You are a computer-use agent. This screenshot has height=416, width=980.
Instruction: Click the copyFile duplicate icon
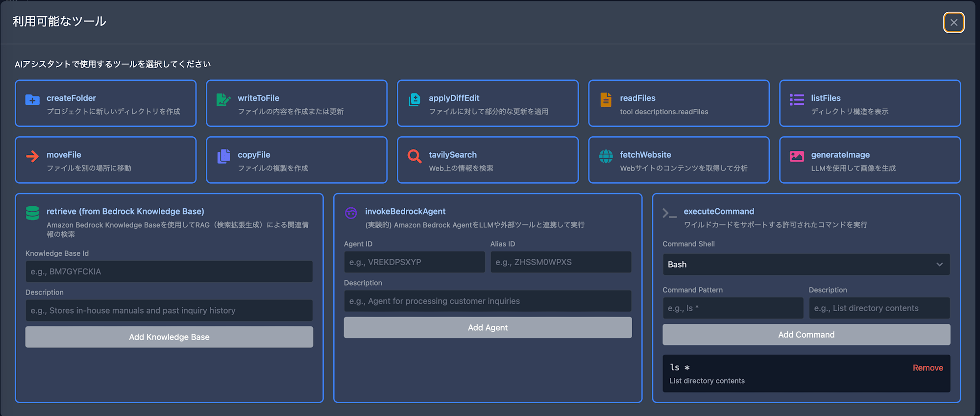click(223, 156)
